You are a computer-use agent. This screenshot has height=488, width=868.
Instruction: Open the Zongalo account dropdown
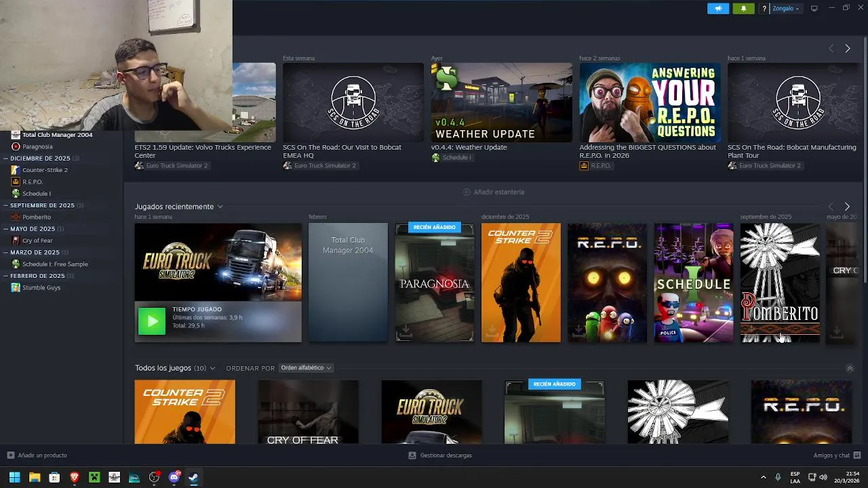(x=785, y=9)
